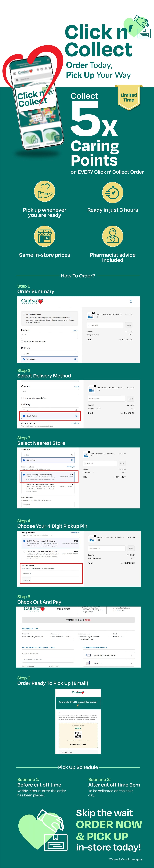Focus the Discount code field in Step 2
The width and height of the screenshot is (154, 868).
point(107,399)
